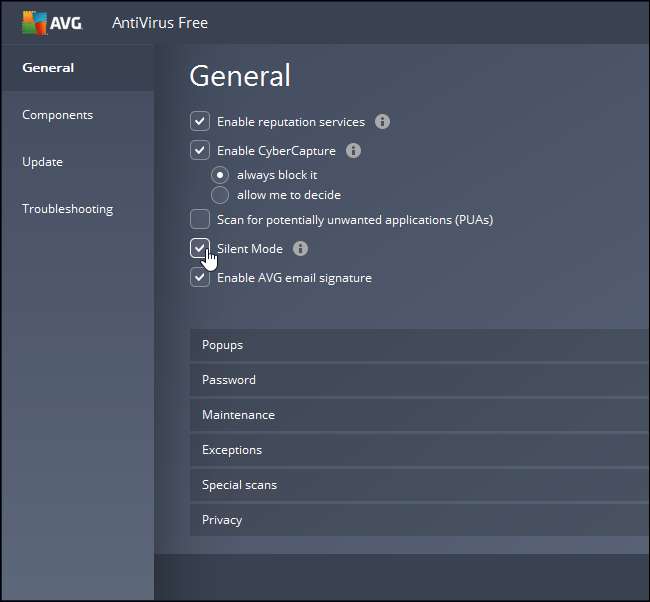Uncheck Enable reputation services checkbox
Screen dimensions: 650x602
pos(200,122)
